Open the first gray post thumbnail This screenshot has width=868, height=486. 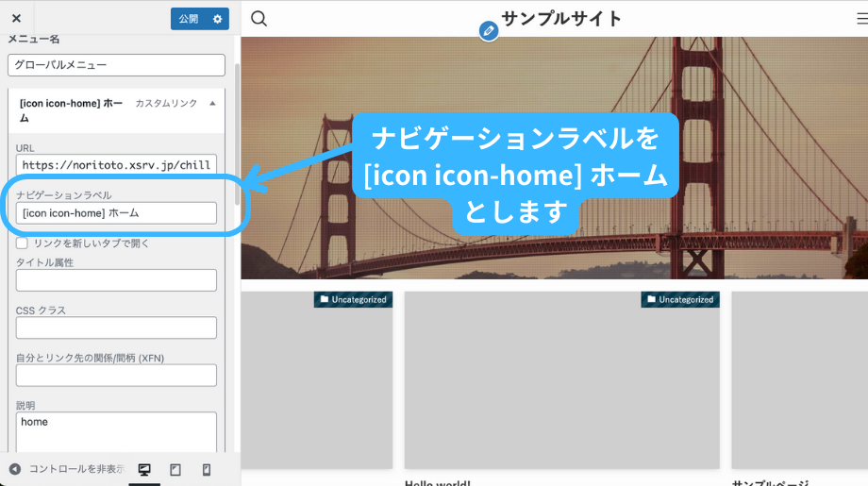(317, 380)
